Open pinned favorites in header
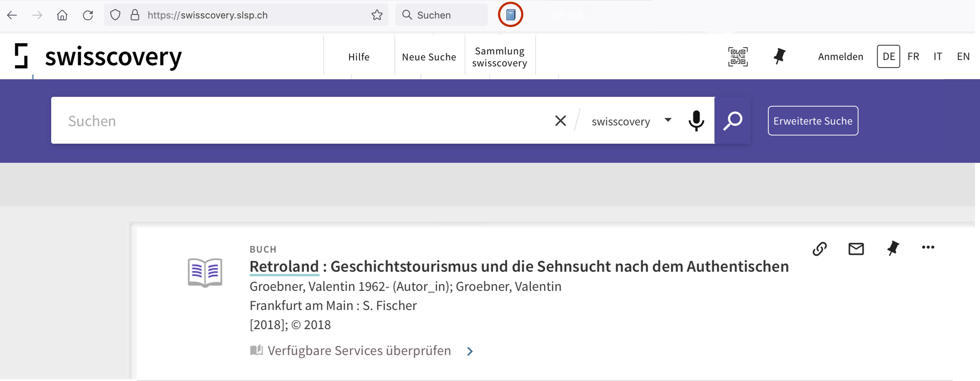Screen dimensions: 980x381 pos(779,57)
